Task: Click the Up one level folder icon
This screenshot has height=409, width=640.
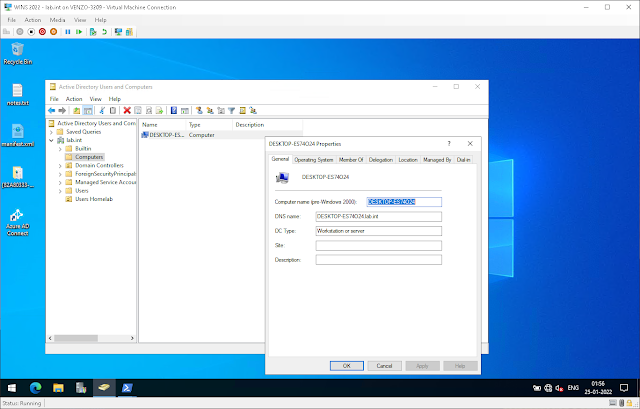Action: pos(76,111)
